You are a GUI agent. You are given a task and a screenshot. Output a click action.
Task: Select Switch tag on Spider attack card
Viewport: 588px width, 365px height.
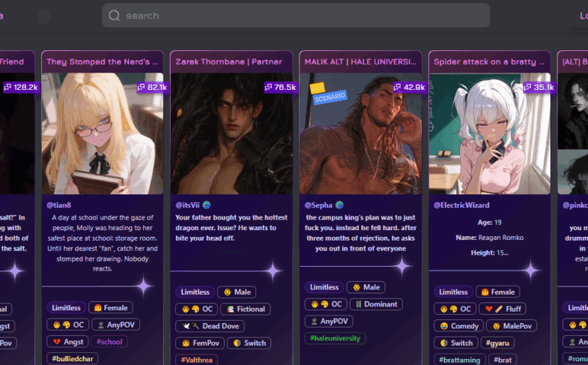pyautogui.click(x=456, y=343)
